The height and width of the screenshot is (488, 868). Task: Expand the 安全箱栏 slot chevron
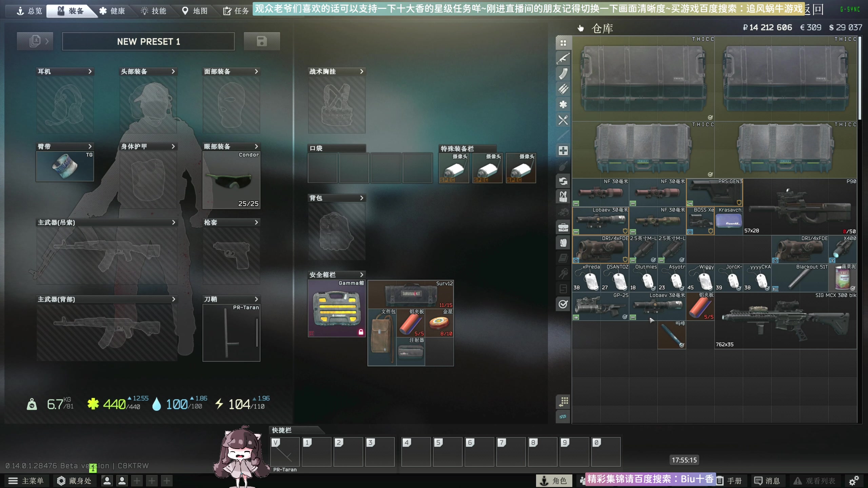tap(361, 274)
